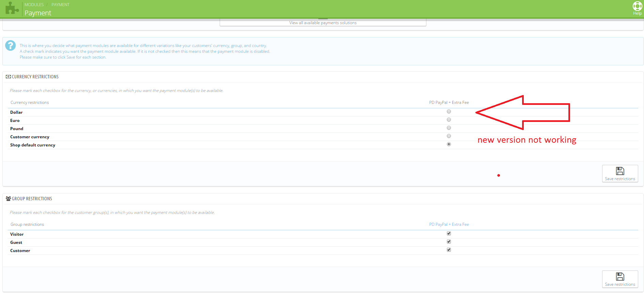Click the CURRENCY RESTRICTIONS heading
This screenshot has height=297, width=644.
[35, 77]
